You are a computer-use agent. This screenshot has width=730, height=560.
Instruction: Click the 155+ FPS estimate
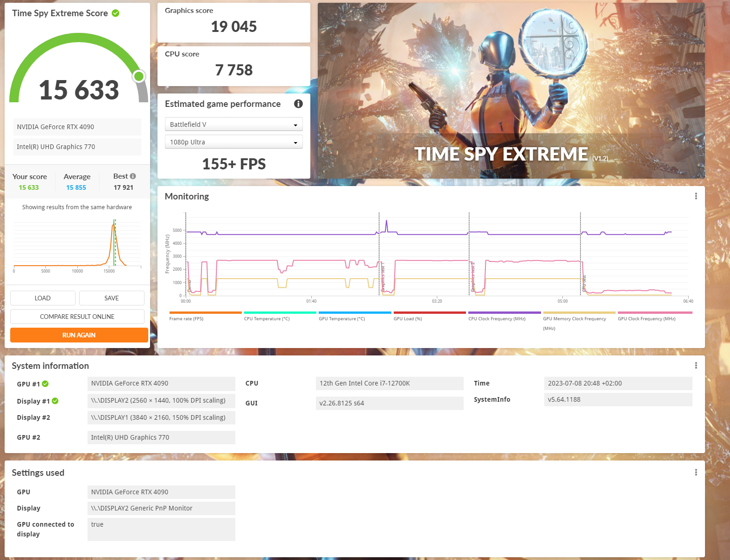coord(234,164)
